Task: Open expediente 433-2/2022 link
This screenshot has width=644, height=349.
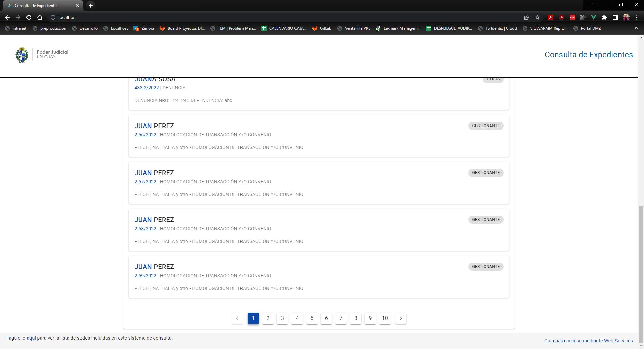Action: (x=147, y=88)
